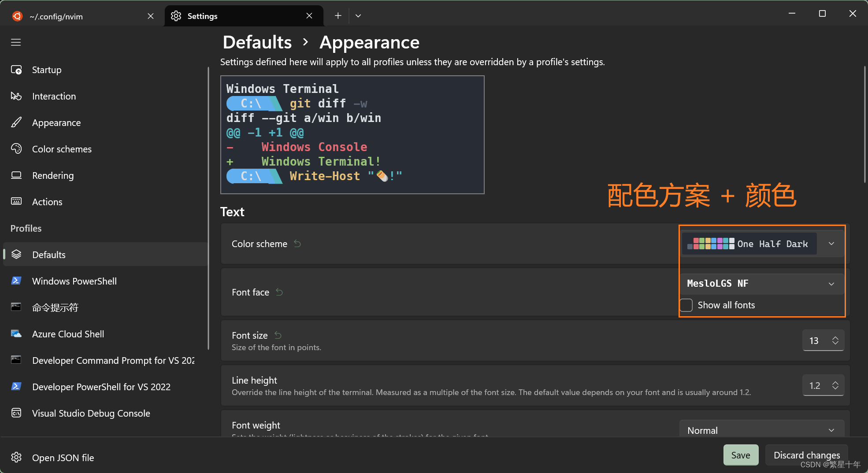Open the Font weight Normal dropdown

[x=762, y=430]
